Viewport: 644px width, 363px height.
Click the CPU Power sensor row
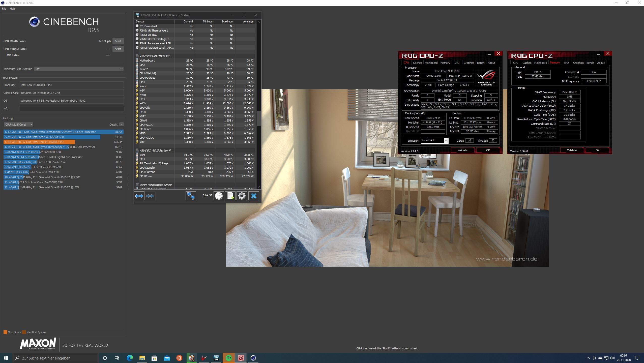click(195, 176)
